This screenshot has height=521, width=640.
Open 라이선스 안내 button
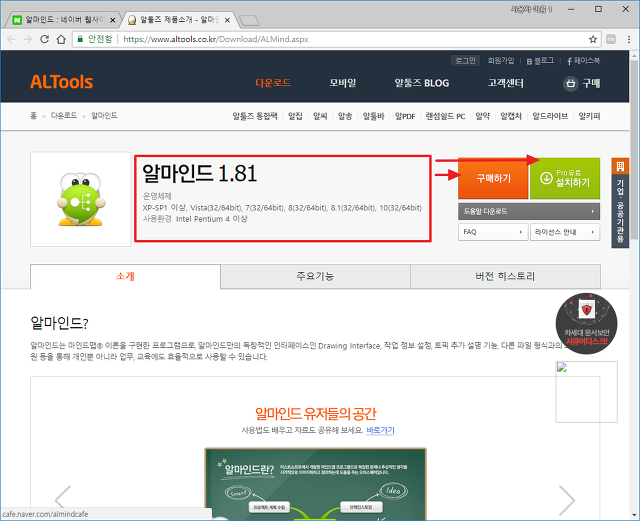pos(565,232)
